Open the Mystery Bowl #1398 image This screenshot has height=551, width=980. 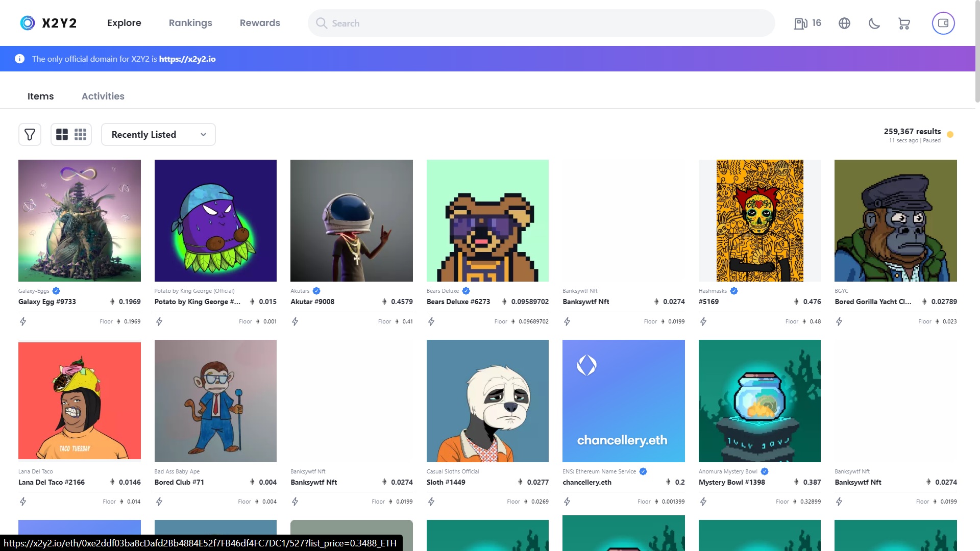tap(759, 401)
